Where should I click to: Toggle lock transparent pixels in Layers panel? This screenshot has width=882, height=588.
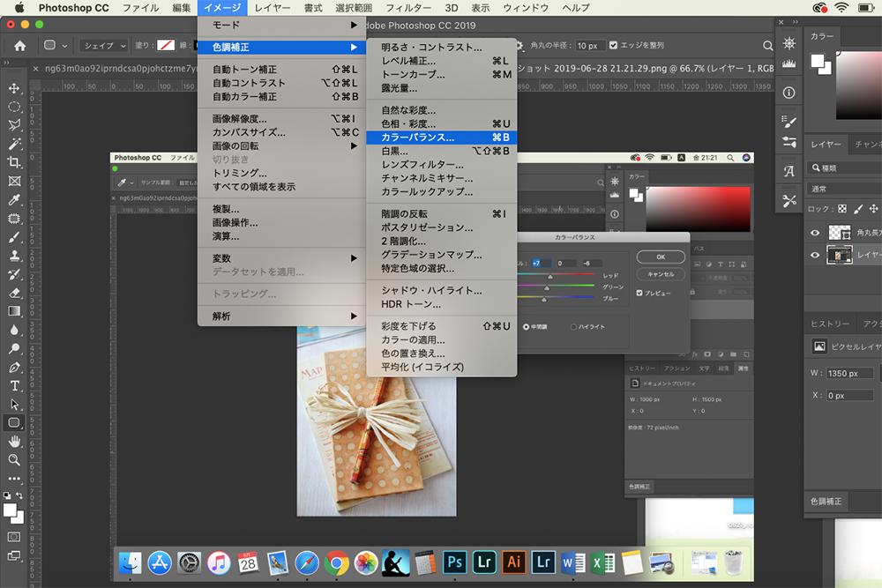click(842, 209)
